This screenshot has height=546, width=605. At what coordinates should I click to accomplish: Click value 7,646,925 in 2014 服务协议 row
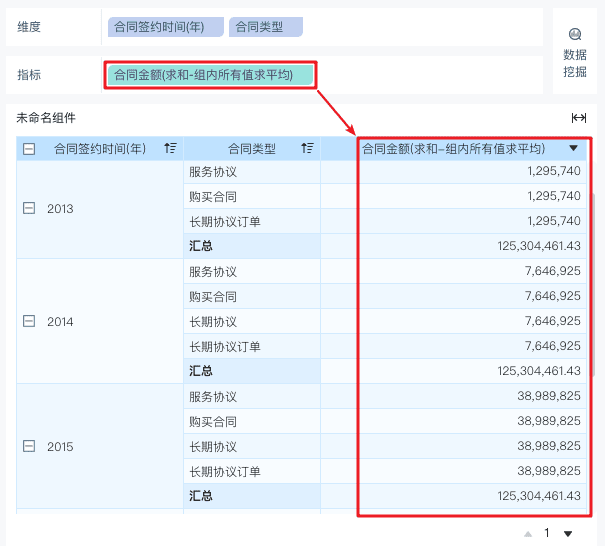point(553,271)
